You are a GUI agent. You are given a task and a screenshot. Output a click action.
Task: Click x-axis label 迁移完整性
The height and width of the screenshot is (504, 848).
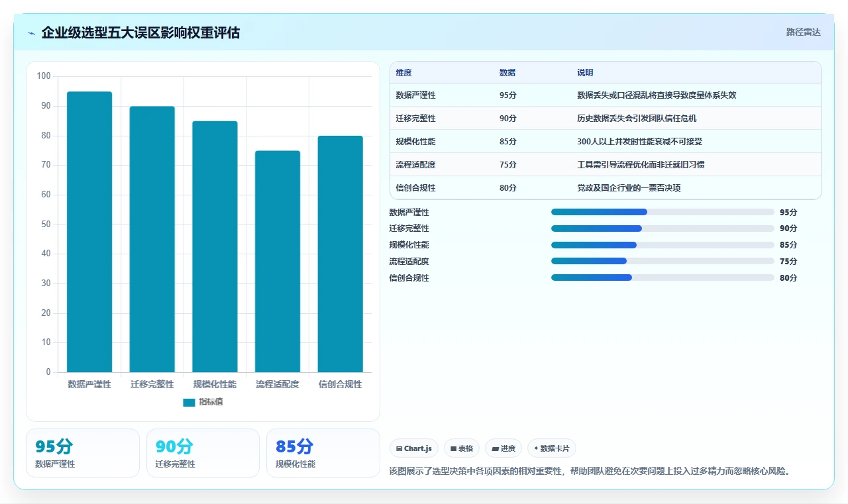[x=152, y=384]
